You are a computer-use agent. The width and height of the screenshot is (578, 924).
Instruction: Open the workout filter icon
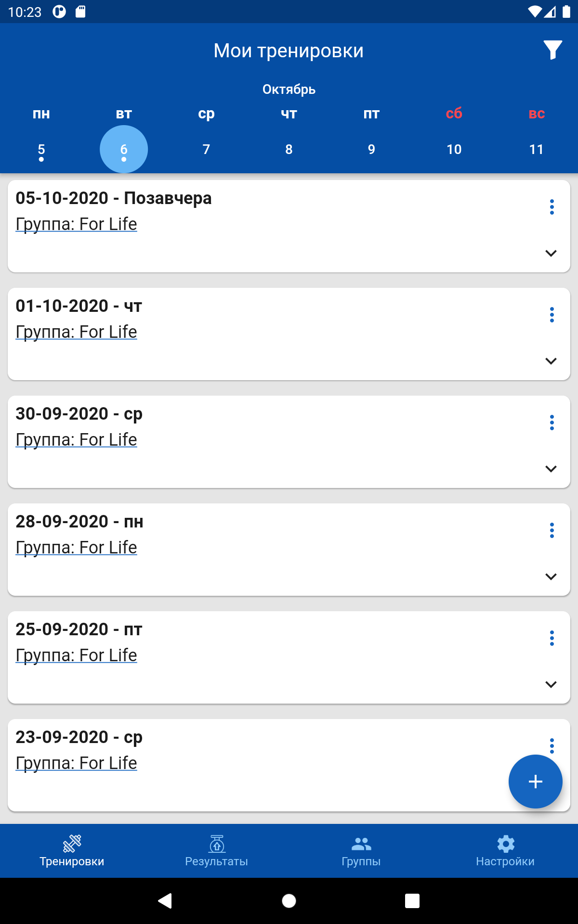552,50
